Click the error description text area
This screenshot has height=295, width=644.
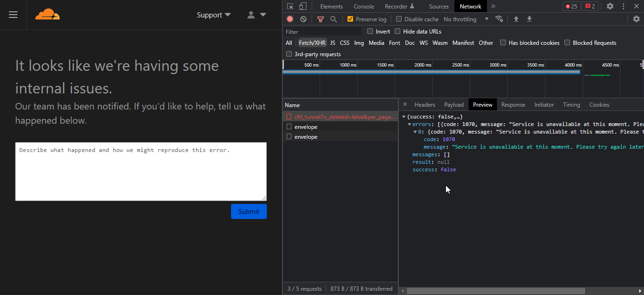140,171
